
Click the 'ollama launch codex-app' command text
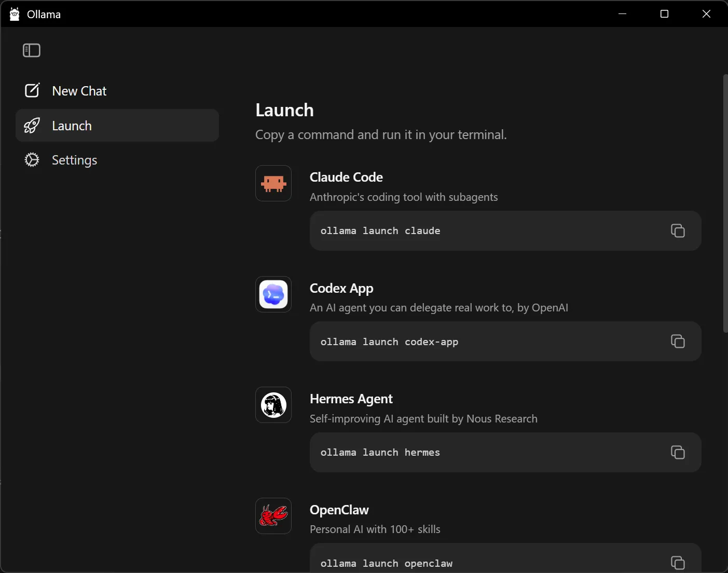click(389, 342)
